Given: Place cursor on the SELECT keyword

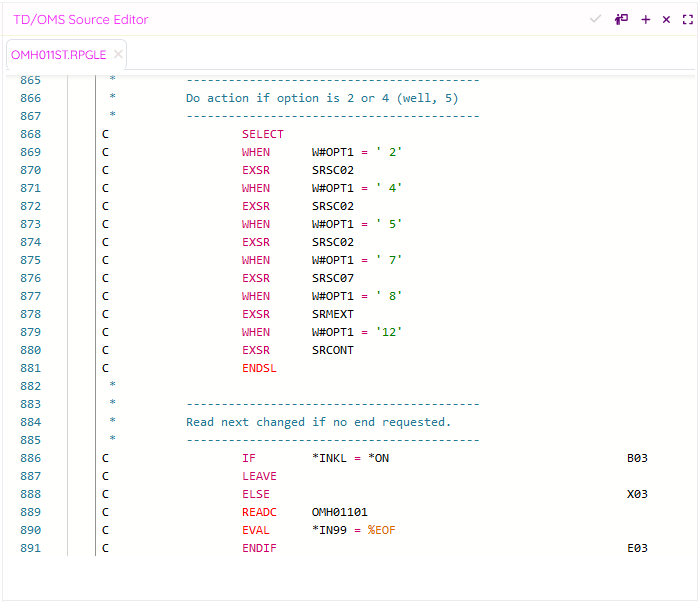Looking at the screenshot, I should [x=262, y=134].
